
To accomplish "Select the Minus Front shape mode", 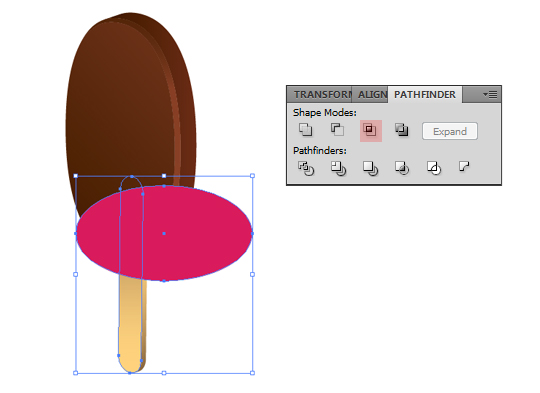I will (338, 130).
